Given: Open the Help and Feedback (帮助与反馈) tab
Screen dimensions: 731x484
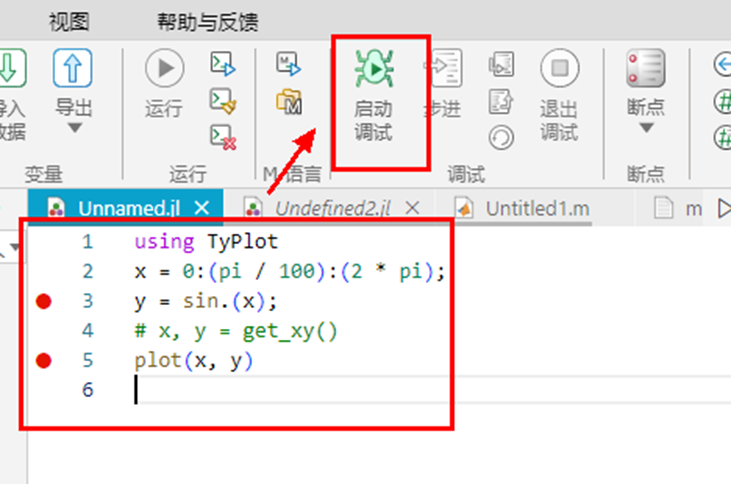Looking at the screenshot, I should [207, 22].
